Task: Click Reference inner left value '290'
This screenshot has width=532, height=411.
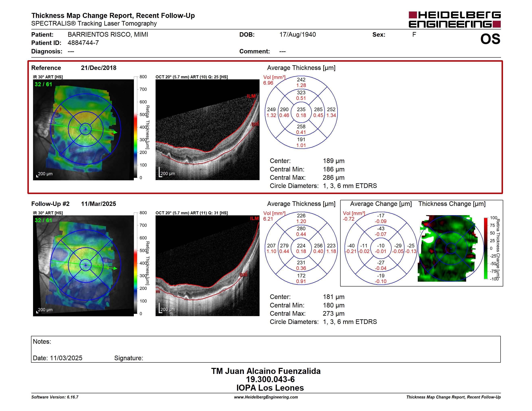Action: tap(284, 110)
